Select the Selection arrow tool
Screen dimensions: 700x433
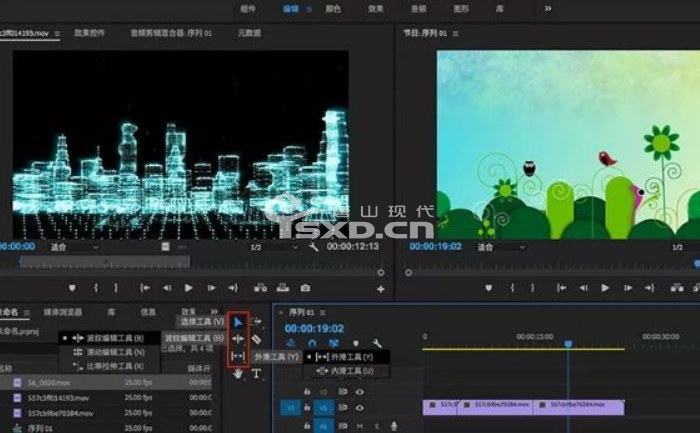click(x=238, y=321)
